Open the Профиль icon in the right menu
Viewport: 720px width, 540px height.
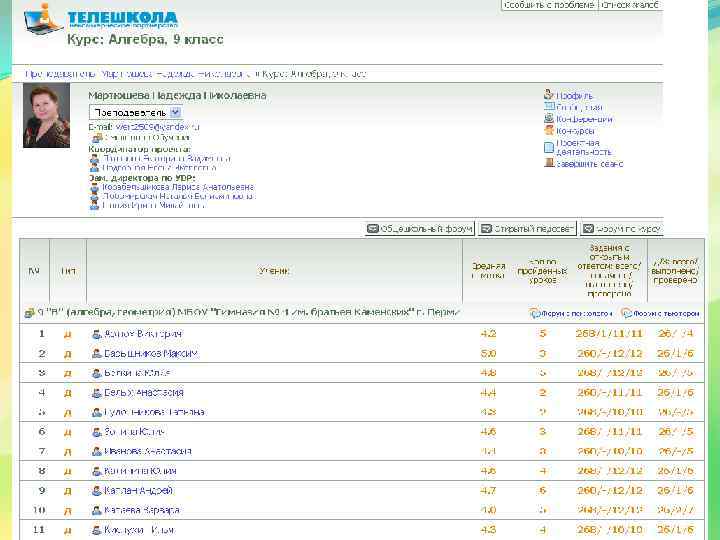549,95
